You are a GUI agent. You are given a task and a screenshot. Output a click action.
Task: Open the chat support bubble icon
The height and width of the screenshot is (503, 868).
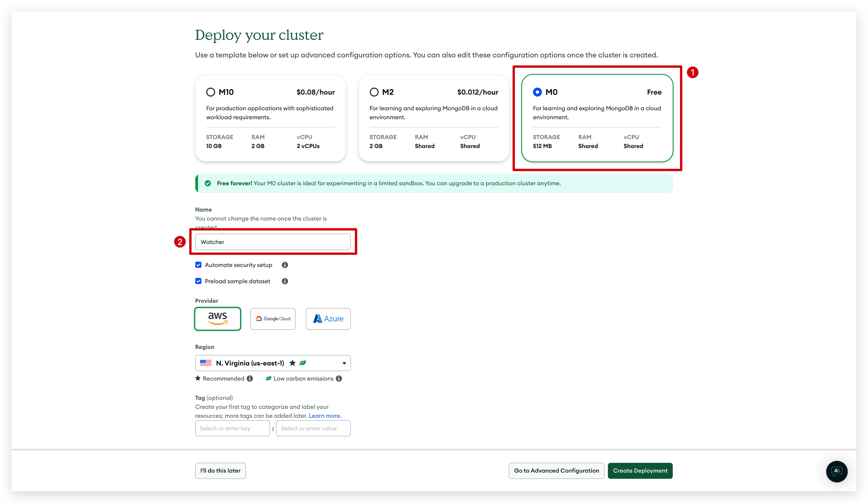[x=837, y=471]
